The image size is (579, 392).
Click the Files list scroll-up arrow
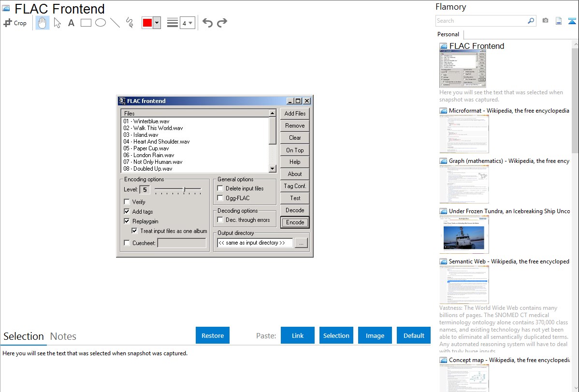click(x=273, y=113)
